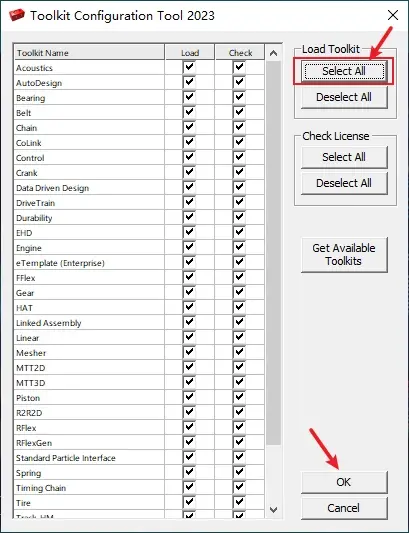Disable Load for the Gear toolkit
This screenshot has height=533, width=409.
point(189,292)
